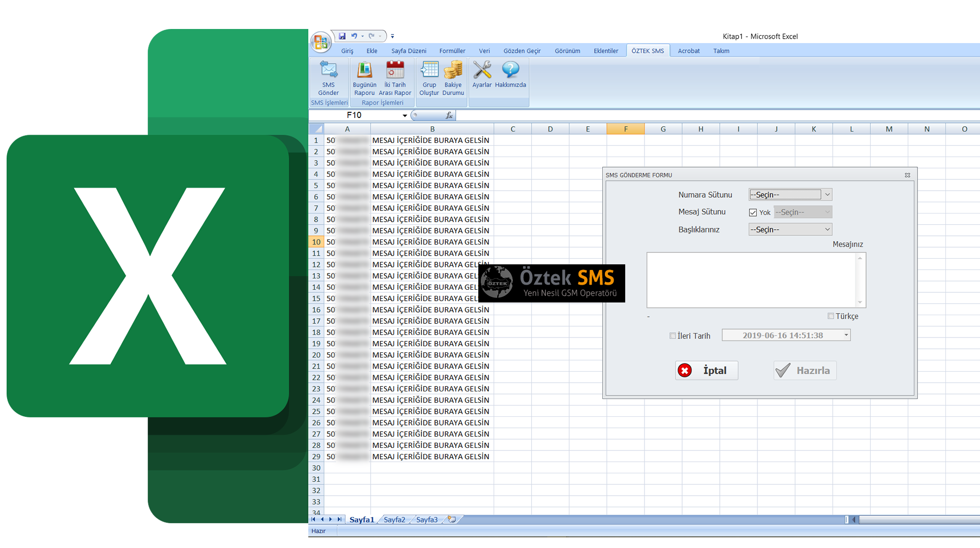This screenshot has width=980, height=548.
Task: Open the disabled Mesaj Sütunu combo box
Action: [803, 212]
